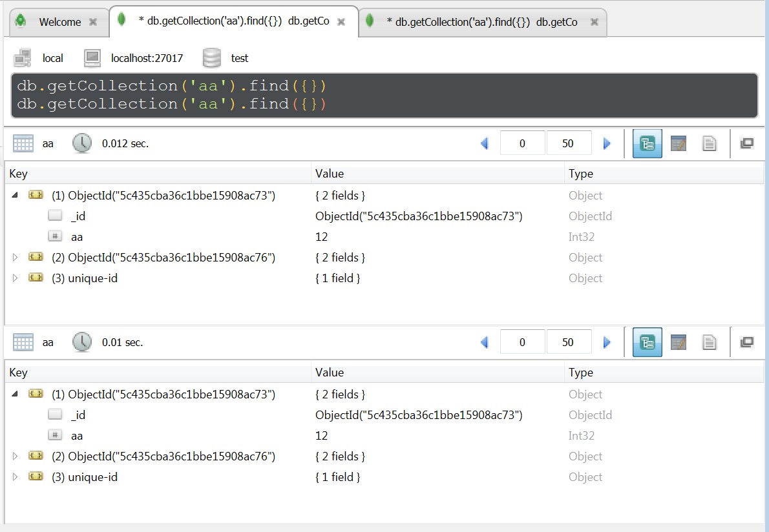Viewport: 769px width, 532px height.
Task: Click (3) unique-id object icon in bottom results
Action: pyautogui.click(x=36, y=476)
